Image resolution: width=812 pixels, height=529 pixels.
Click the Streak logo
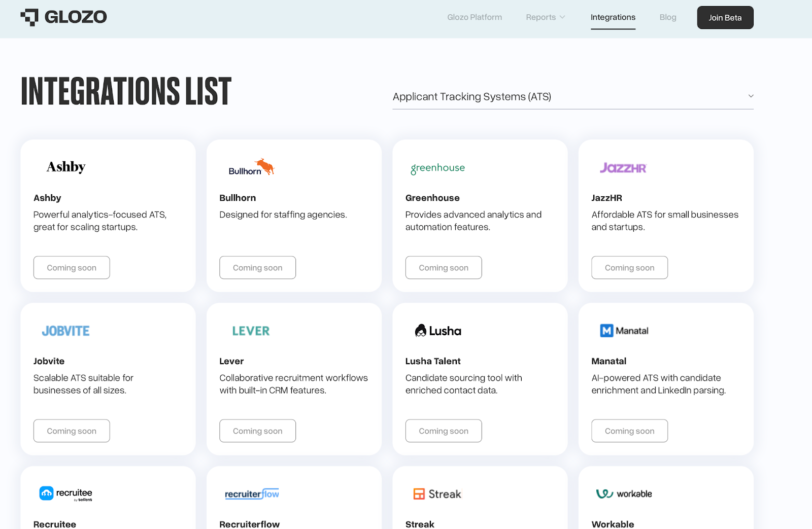(437, 494)
